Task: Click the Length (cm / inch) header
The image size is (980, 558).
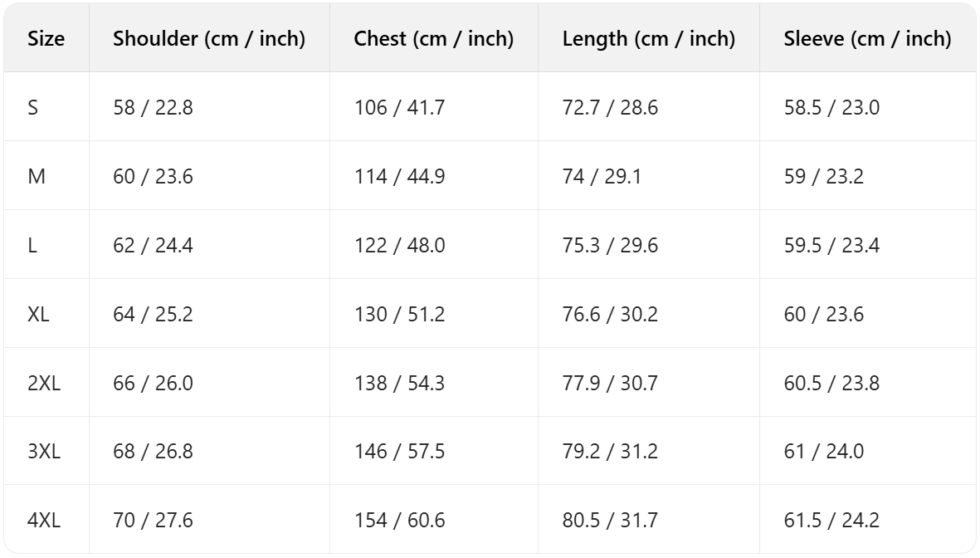Action: (648, 38)
